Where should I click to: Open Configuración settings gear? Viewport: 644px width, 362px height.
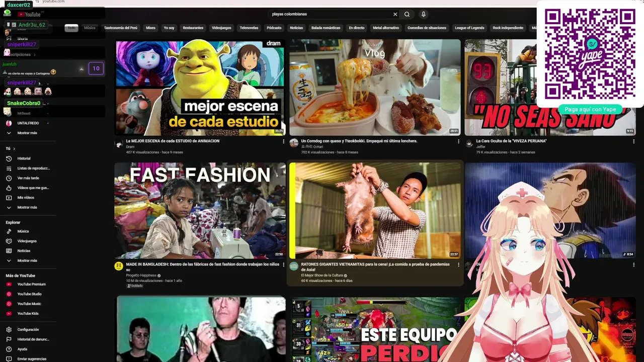pos(22,329)
